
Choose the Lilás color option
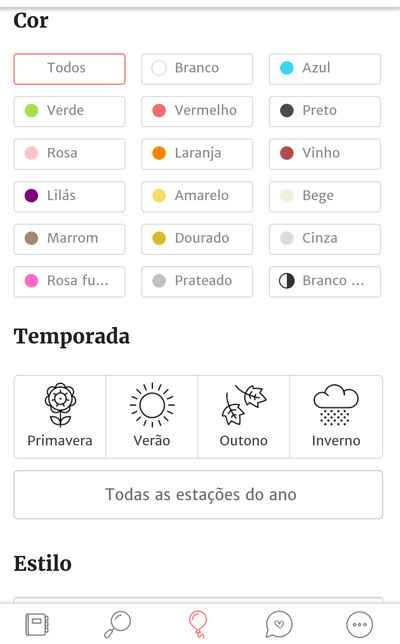[x=69, y=196]
